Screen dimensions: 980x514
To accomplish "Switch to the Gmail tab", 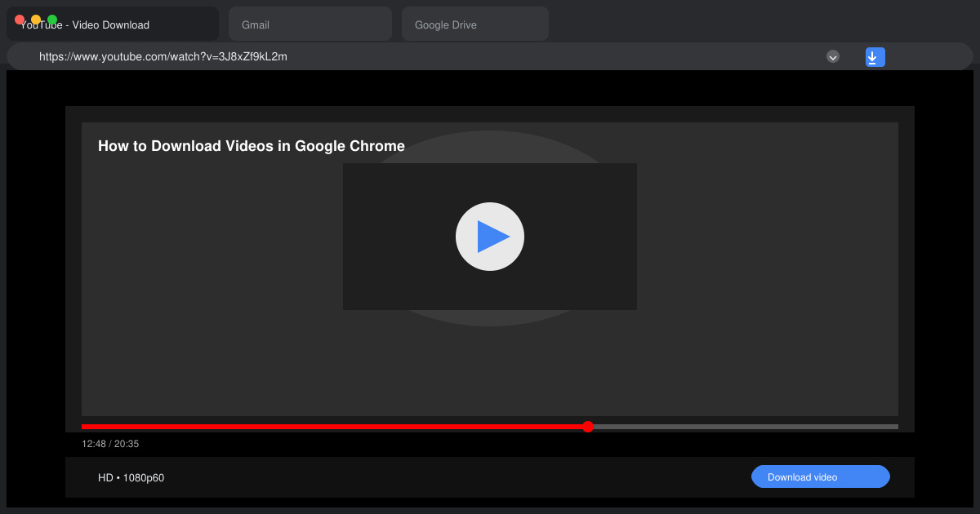I will (x=310, y=24).
